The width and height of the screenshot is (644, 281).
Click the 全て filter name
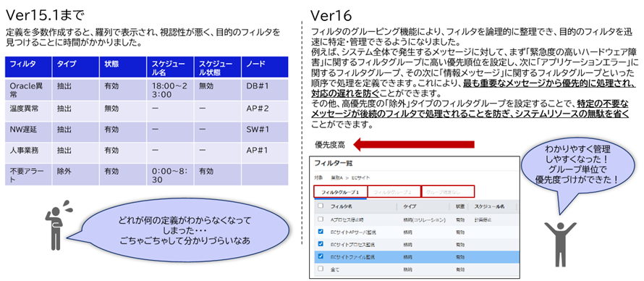click(335, 269)
